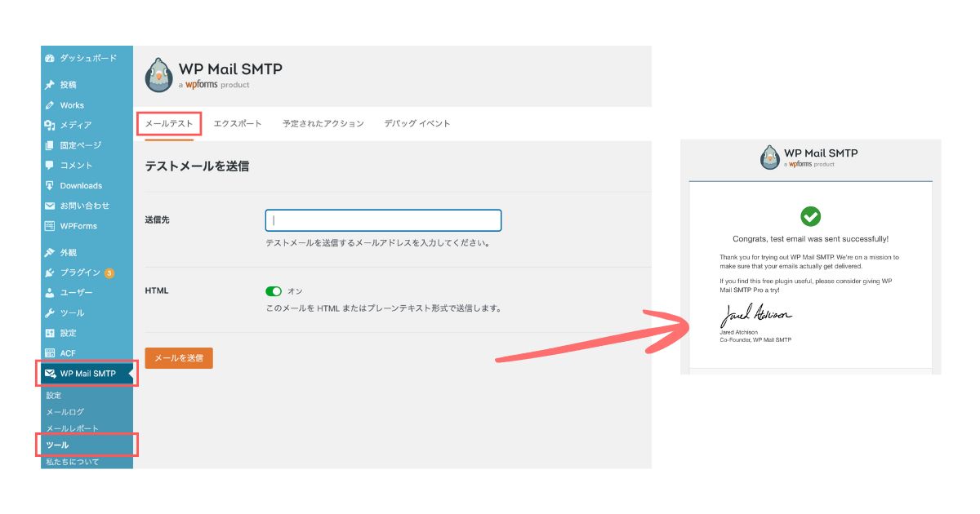Click the printed name "Jared Atchison" in the email
This screenshot has width=980, height=514.
pos(738,332)
